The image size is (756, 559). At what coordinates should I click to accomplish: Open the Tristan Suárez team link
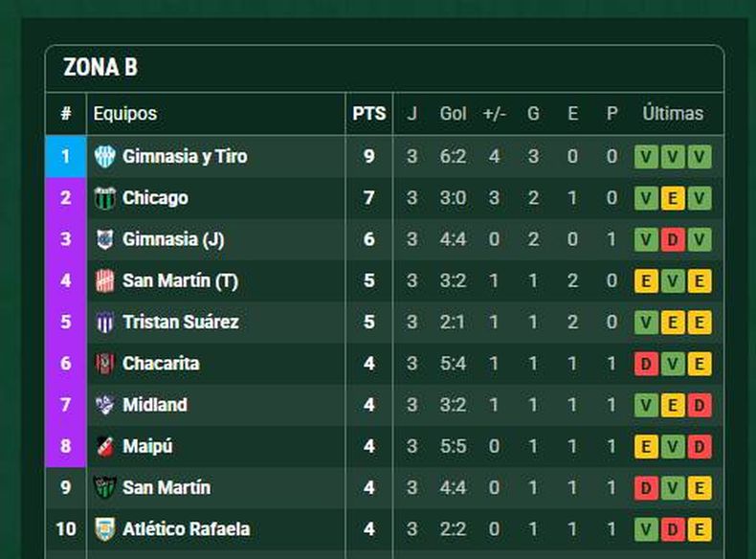(x=180, y=323)
